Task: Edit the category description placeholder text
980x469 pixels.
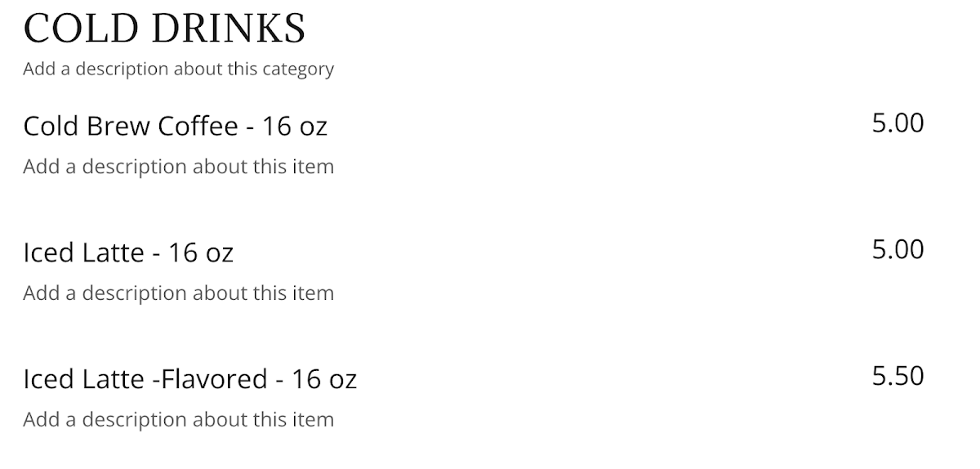Action: 178,69
